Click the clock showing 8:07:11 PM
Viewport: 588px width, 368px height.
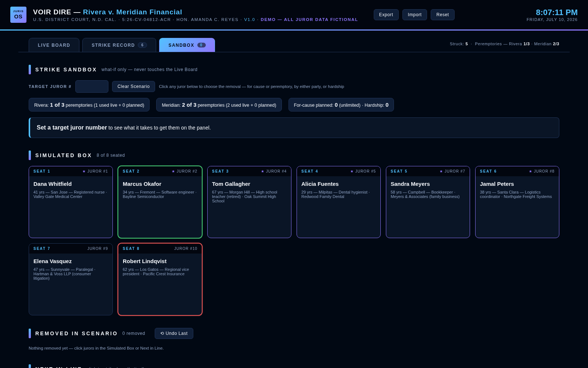coord(556,13)
